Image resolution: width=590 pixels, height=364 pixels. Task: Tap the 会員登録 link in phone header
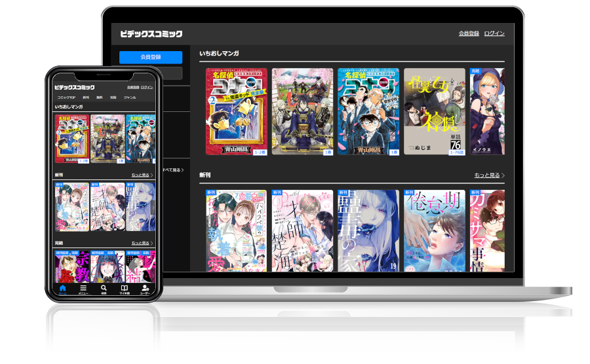coord(133,88)
